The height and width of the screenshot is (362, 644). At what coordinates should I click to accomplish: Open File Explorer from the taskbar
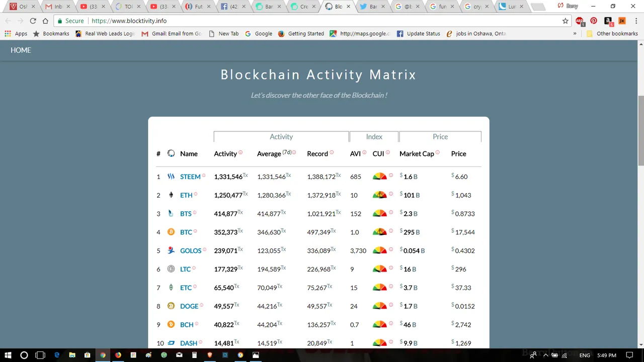[72, 355]
